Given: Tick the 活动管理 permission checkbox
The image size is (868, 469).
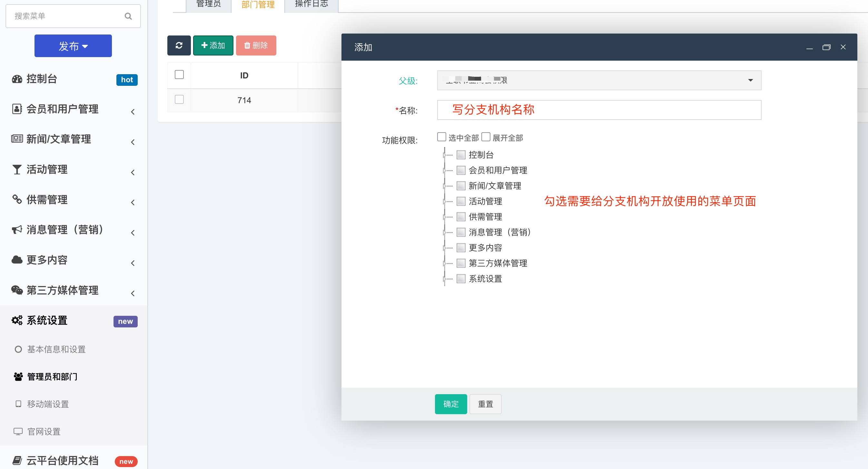Looking at the screenshot, I should click(x=461, y=201).
